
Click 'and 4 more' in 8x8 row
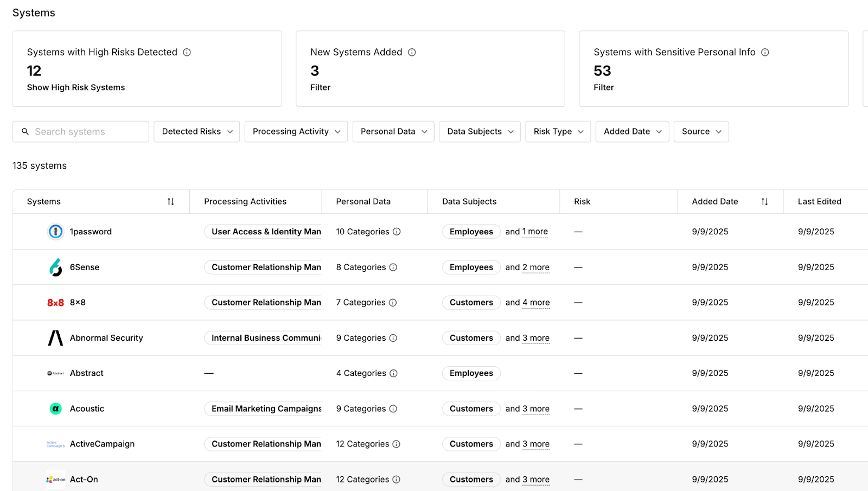[x=527, y=303]
